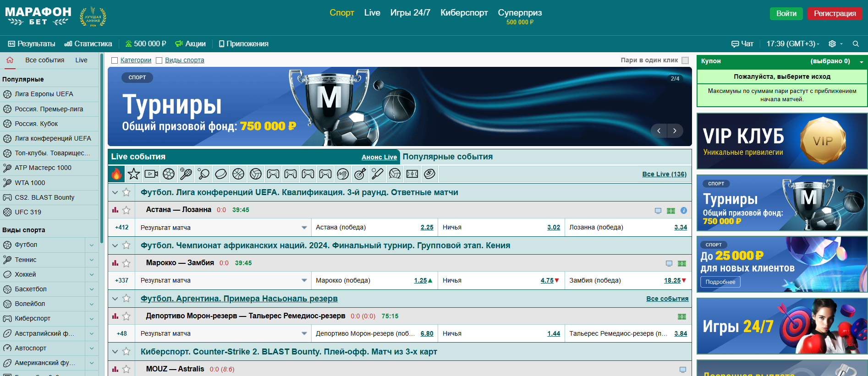The image size is (868, 376).
Task: Click the Войти button
Action: point(786,14)
